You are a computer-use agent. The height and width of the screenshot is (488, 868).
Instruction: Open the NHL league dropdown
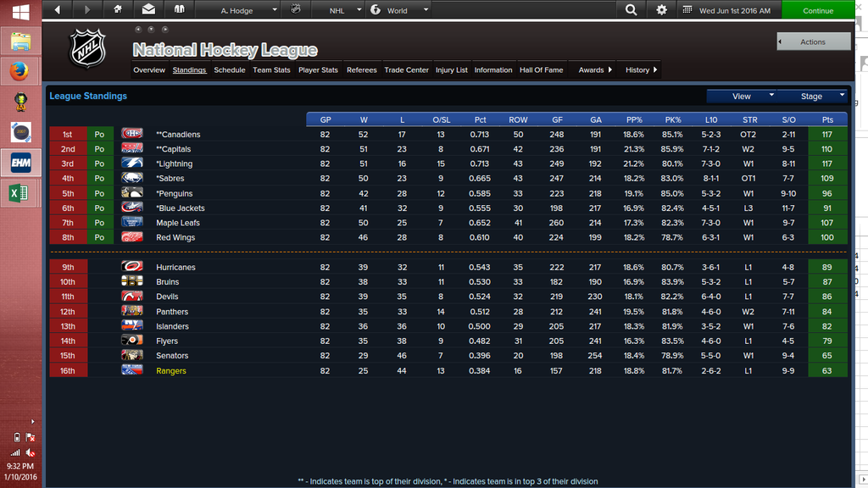pos(337,10)
